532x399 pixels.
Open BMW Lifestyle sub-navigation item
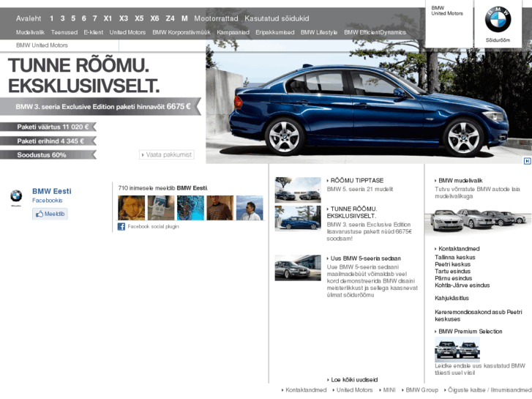point(319,32)
